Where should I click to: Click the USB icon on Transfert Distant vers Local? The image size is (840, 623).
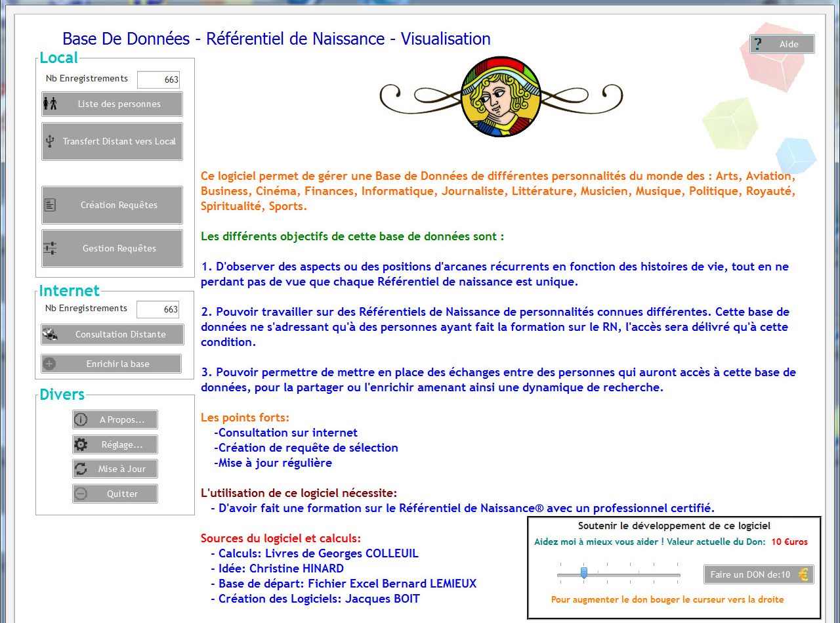pos(50,141)
